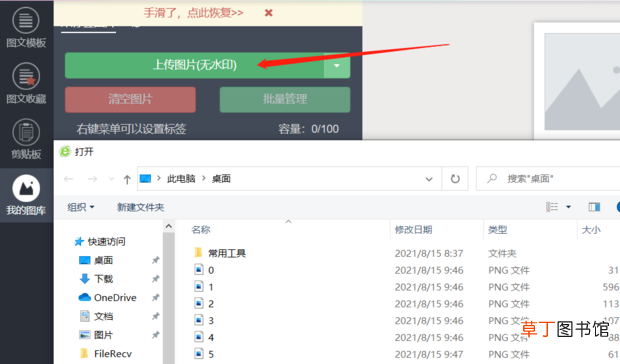
Task: Sort by the 大小 column header
Action: (x=591, y=230)
